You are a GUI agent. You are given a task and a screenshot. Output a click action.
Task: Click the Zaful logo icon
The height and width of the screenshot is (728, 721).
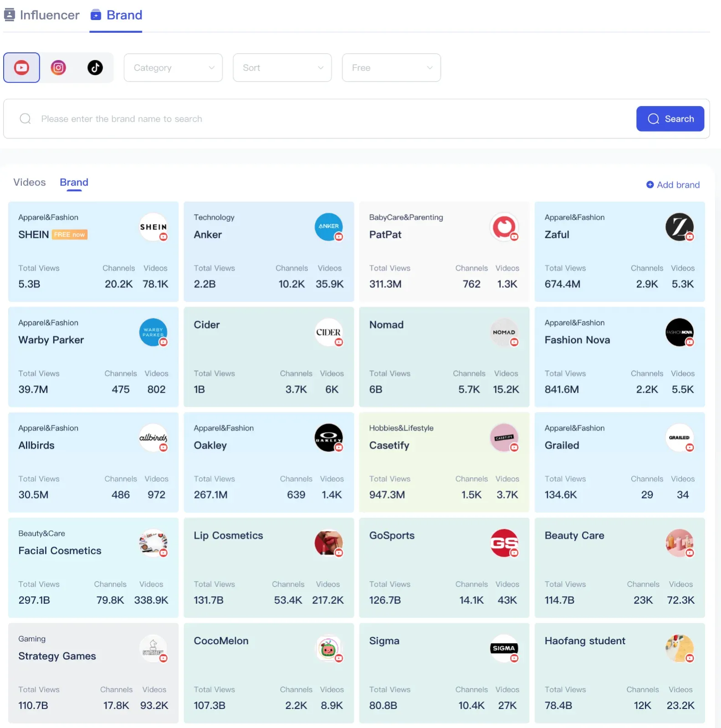point(679,227)
